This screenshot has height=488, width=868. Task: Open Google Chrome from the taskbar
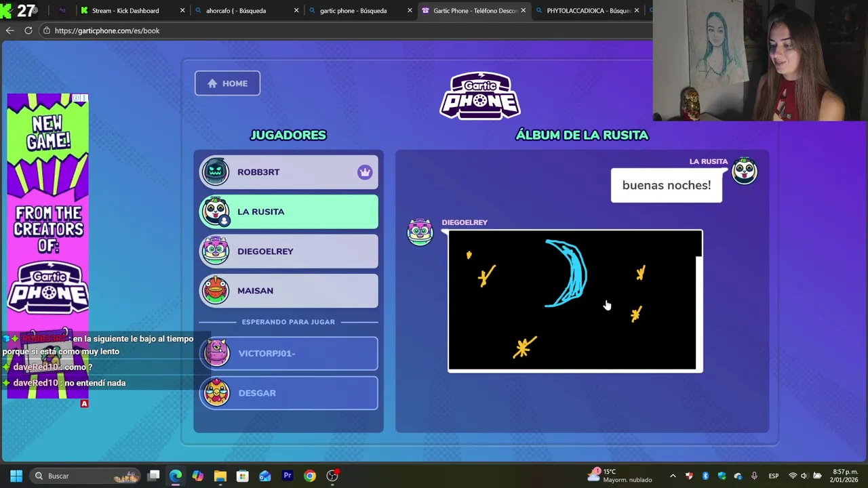[310, 476]
